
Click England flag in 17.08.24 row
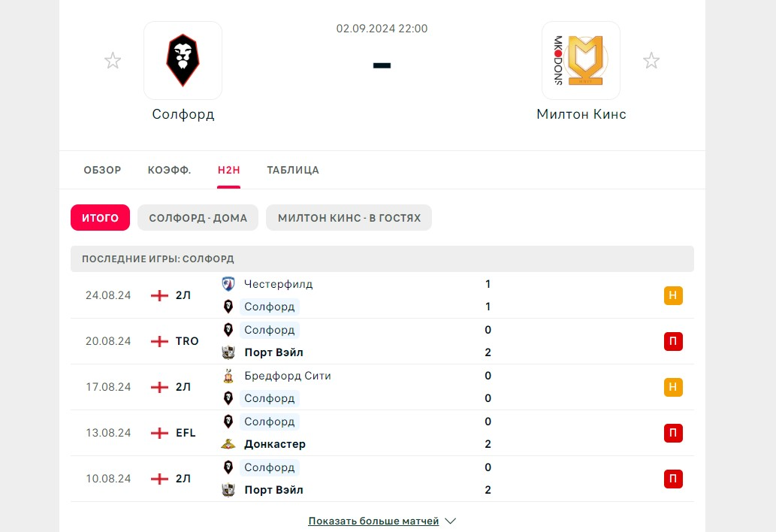pyautogui.click(x=159, y=387)
